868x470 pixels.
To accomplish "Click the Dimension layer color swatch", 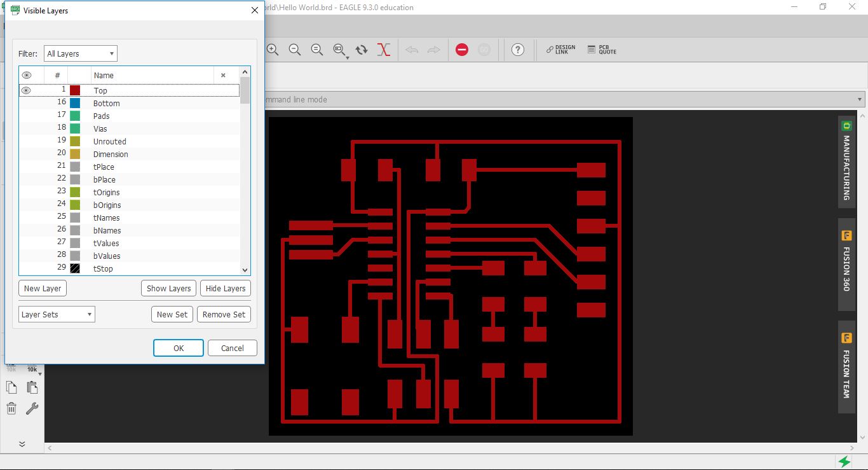I will 75,154.
